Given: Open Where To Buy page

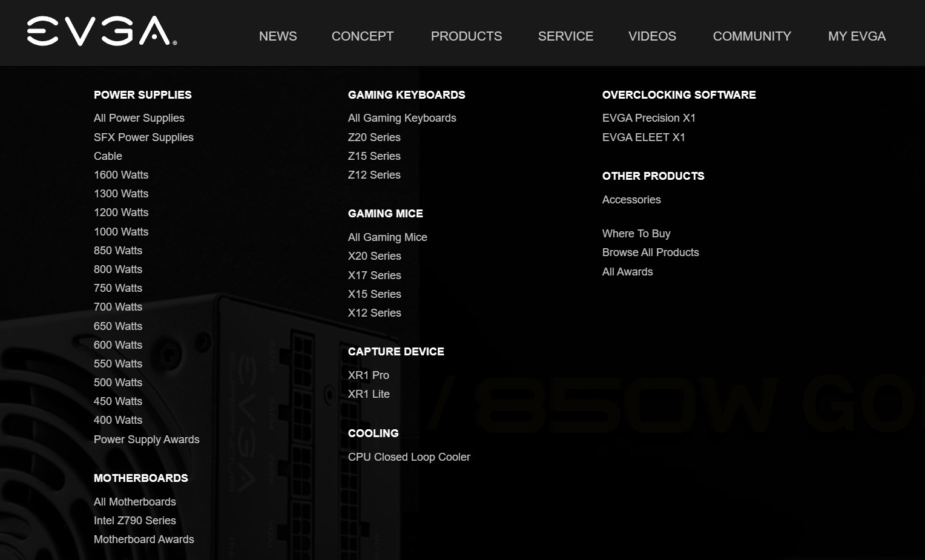Looking at the screenshot, I should tap(636, 234).
